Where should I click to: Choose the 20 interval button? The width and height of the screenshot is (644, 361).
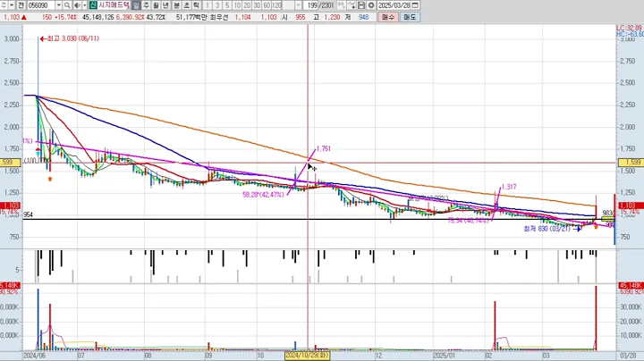247,5
